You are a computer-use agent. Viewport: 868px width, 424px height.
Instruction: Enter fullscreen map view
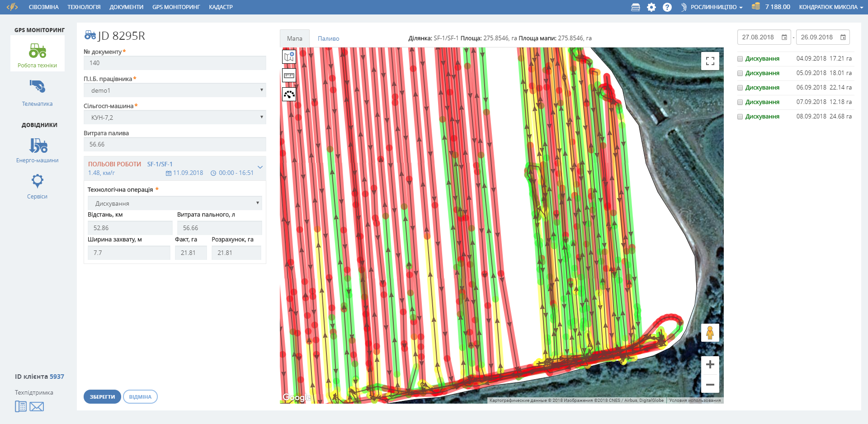point(710,61)
